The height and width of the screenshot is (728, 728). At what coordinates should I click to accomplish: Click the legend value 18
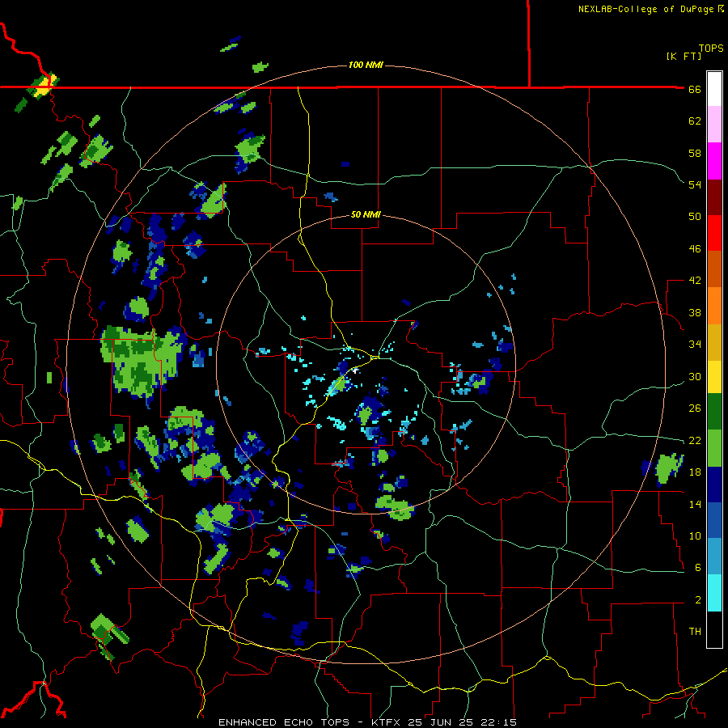click(x=695, y=472)
